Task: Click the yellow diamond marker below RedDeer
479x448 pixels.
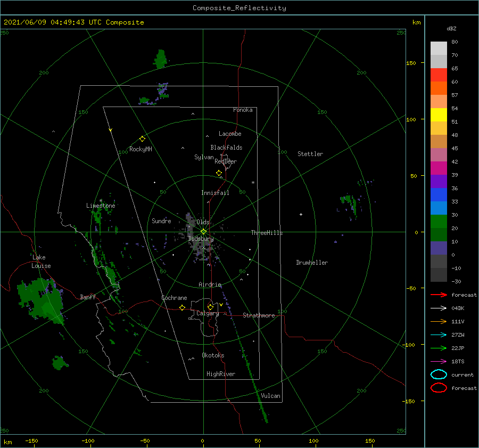Action: coord(219,173)
